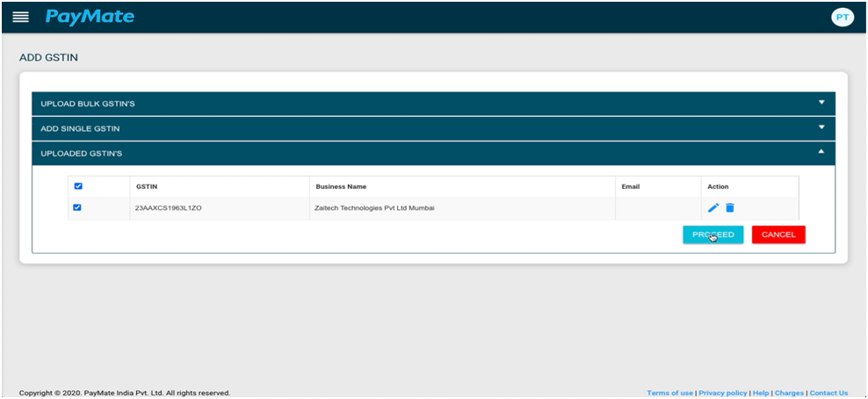
Task: Click the Proceed button
Action: point(713,235)
